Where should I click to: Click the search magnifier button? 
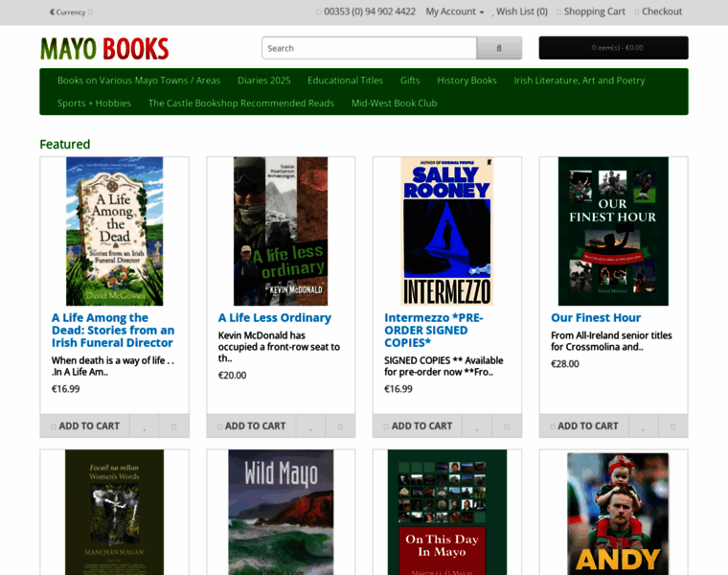pos(499,48)
